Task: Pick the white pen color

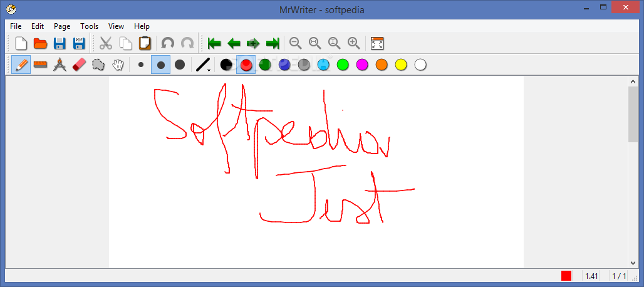Action: (x=420, y=65)
